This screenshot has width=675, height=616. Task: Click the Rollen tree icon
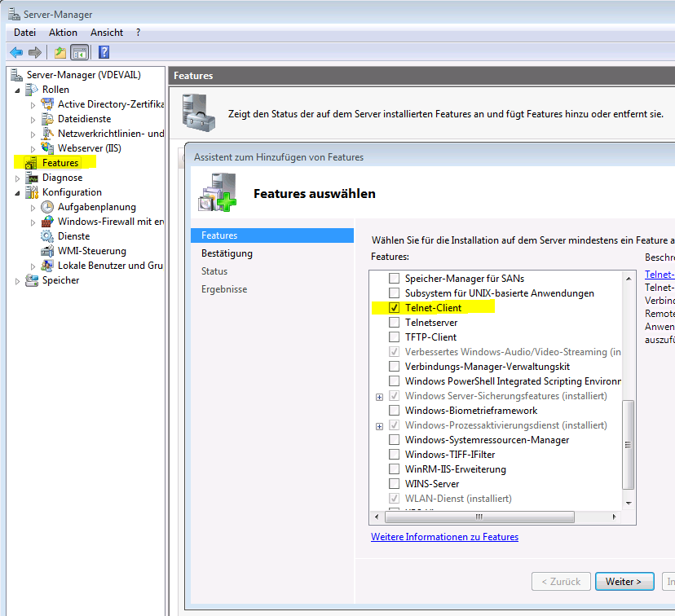click(32, 90)
